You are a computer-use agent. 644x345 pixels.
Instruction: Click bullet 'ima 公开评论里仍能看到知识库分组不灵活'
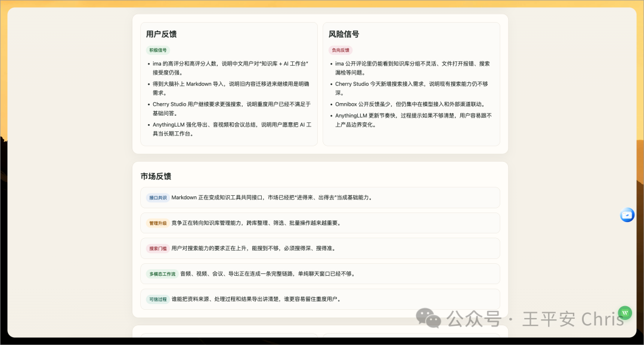pyautogui.click(x=413, y=68)
